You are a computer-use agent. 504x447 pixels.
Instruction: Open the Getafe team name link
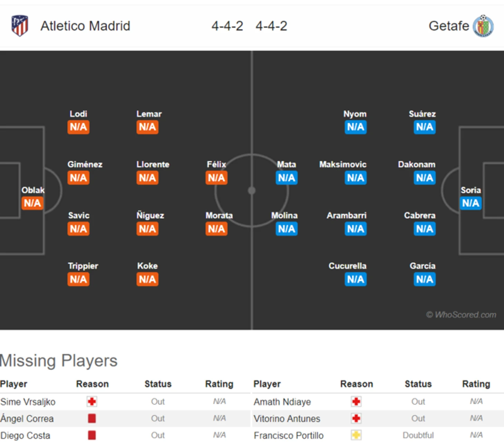448,26
